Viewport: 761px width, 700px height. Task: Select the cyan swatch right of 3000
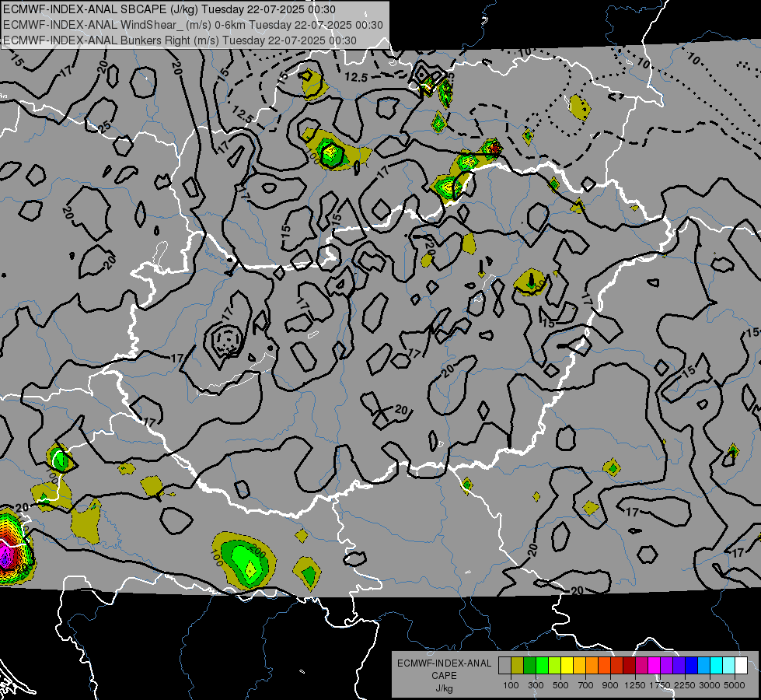coord(717,666)
